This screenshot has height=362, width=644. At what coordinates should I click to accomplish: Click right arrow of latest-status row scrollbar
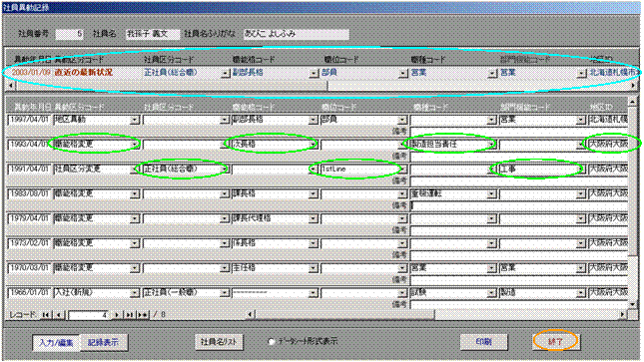coord(633,86)
